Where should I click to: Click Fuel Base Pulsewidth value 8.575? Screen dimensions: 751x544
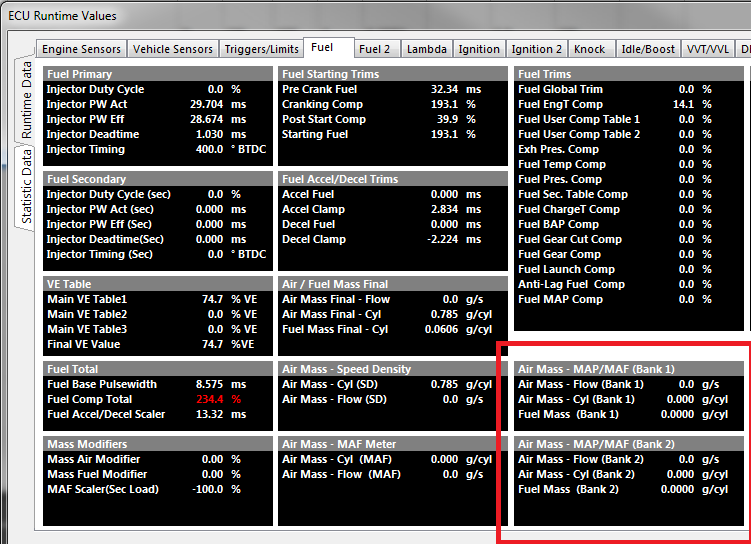click(x=209, y=384)
